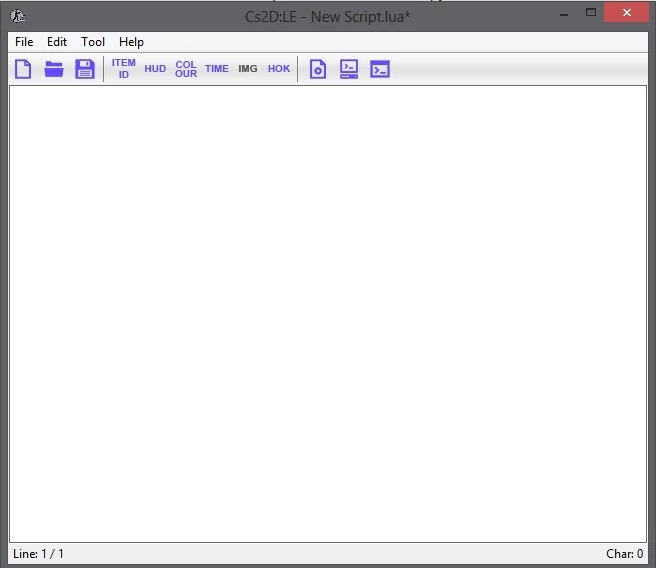Viewport: 656px width, 568px height.
Task: Open the Tool menu
Action: coord(93,42)
